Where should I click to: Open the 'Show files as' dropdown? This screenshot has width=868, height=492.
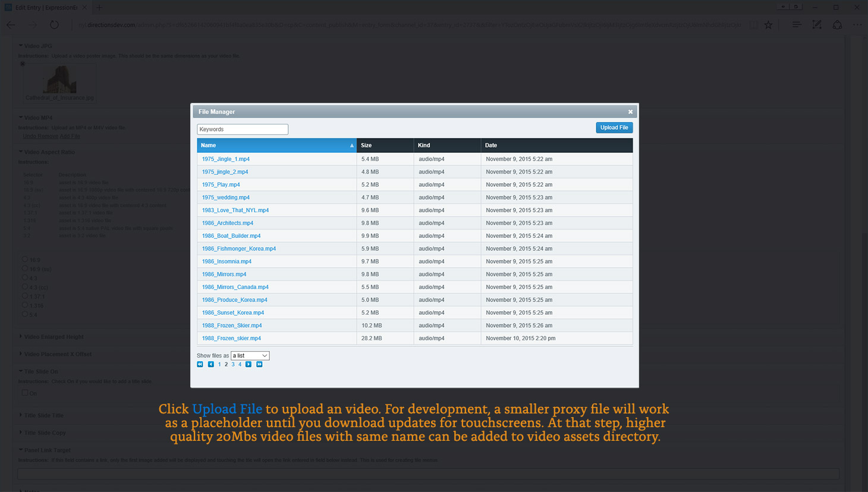[250, 356]
